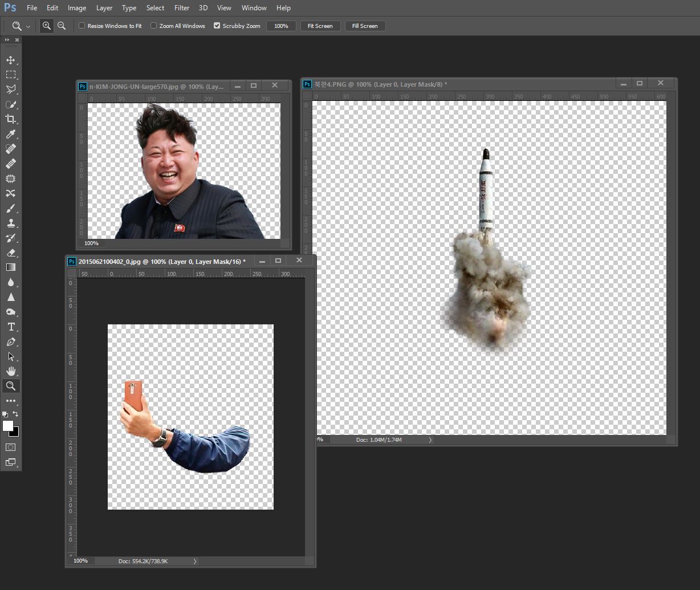
Task: Expand the status bar arrow in rocket document
Action: [x=430, y=440]
